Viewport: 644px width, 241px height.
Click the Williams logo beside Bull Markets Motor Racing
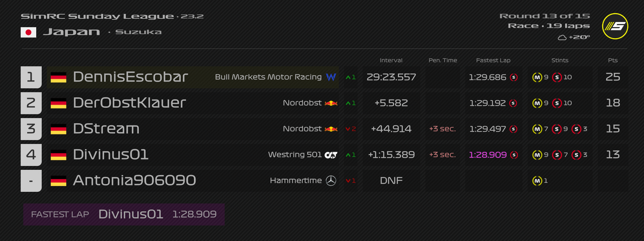331,77
